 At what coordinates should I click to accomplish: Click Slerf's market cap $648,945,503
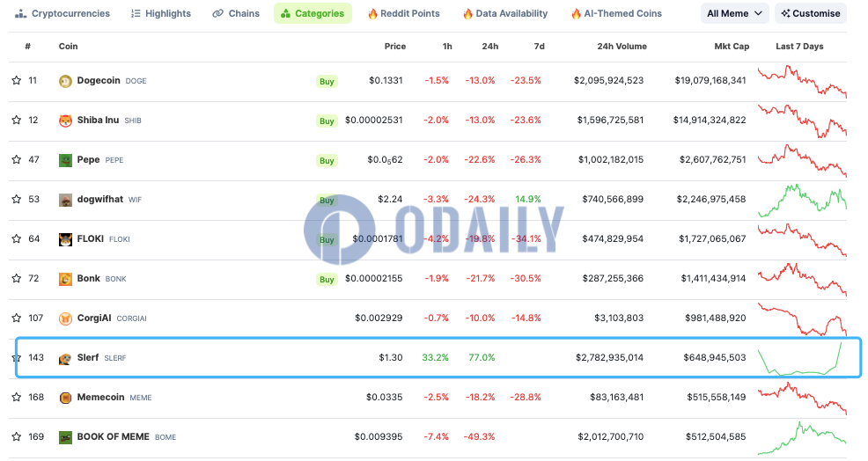715,357
